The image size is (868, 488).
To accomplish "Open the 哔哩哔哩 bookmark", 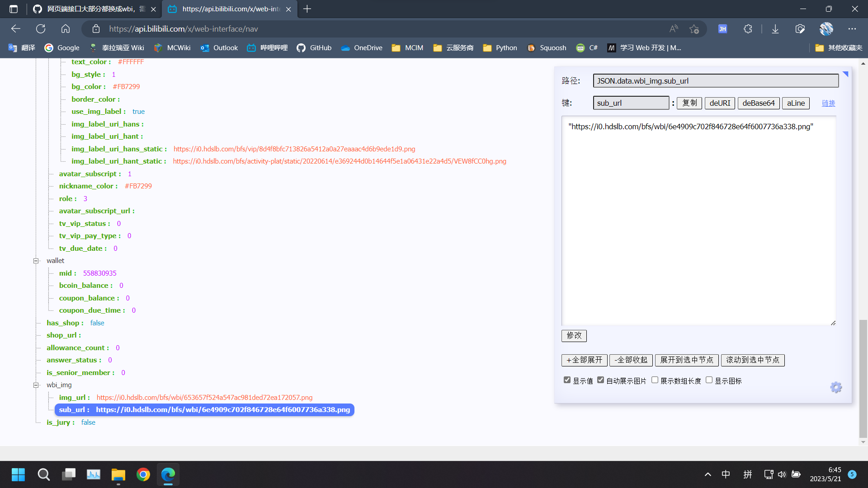I will pyautogui.click(x=267, y=47).
